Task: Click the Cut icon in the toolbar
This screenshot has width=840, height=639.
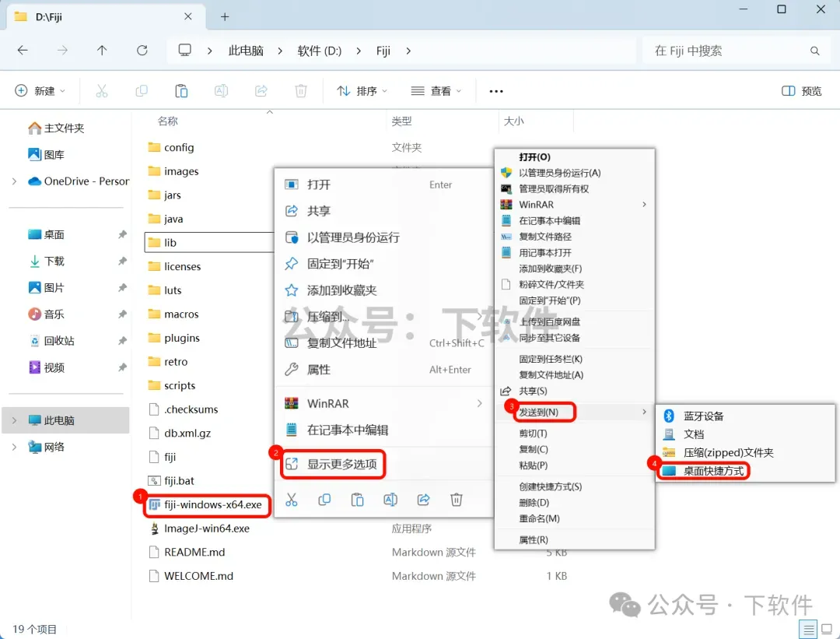Action: (102, 91)
